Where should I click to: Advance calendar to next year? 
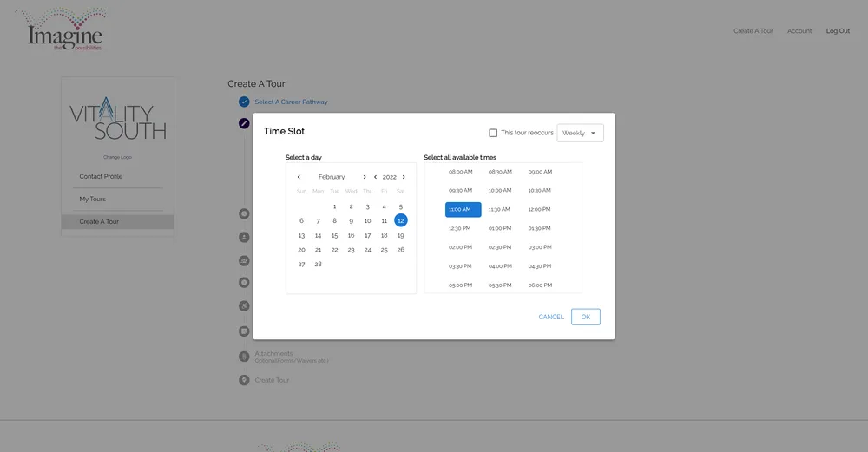(404, 177)
